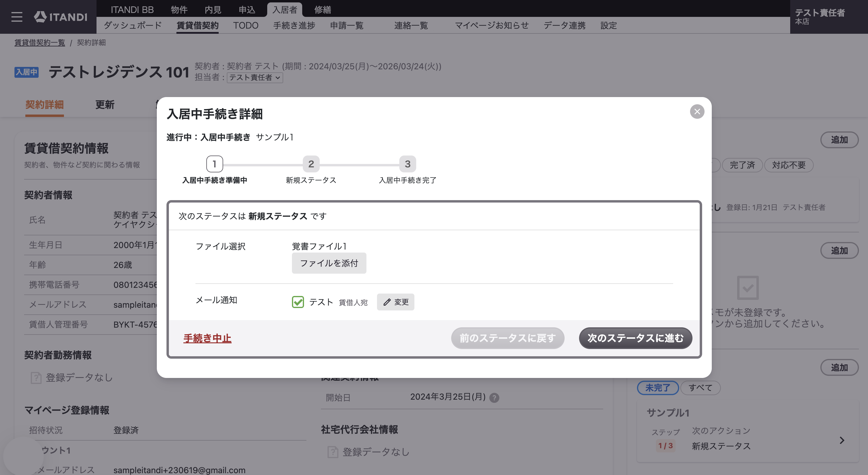
Task: Click the pencil 変更 button
Action: click(395, 302)
